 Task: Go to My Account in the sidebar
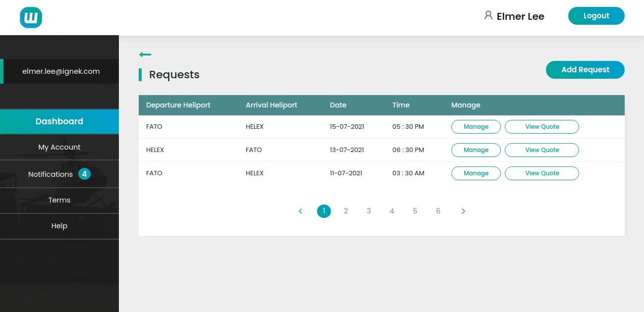pyautogui.click(x=59, y=147)
